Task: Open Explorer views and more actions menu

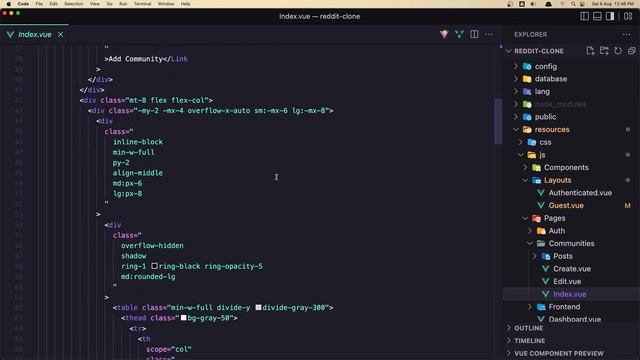Action: tap(627, 35)
